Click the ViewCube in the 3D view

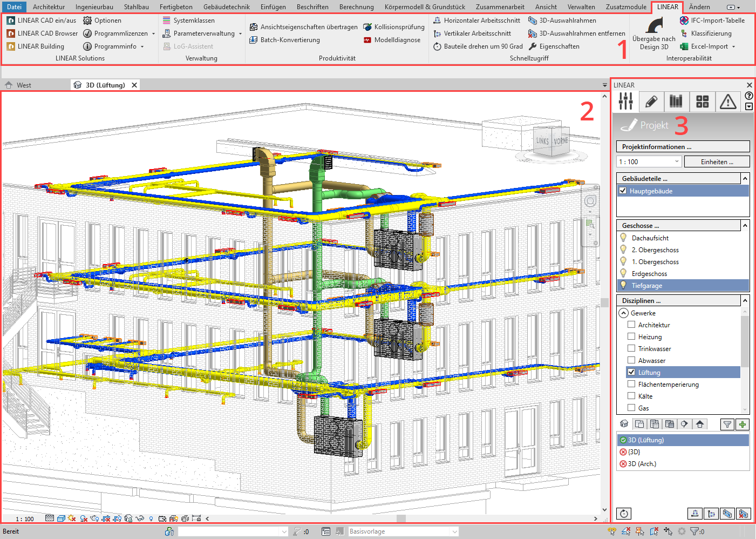click(x=551, y=142)
